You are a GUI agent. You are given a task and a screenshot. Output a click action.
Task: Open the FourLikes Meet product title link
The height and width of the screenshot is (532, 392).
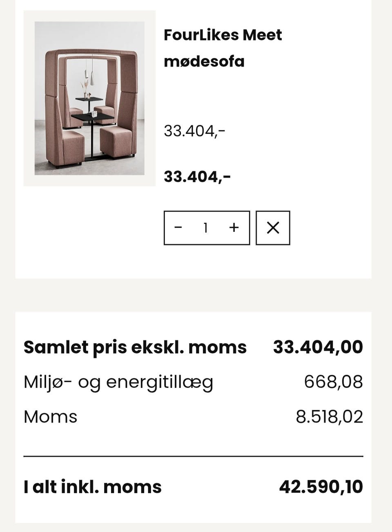(223, 35)
